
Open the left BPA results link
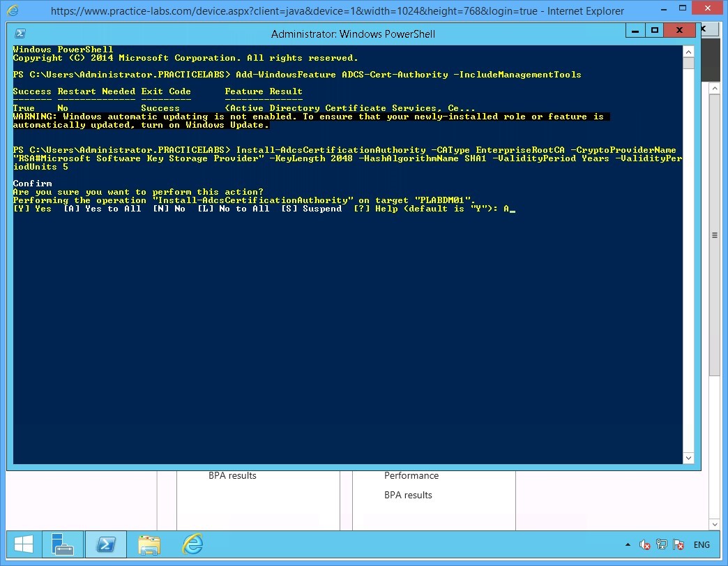coord(232,475)
